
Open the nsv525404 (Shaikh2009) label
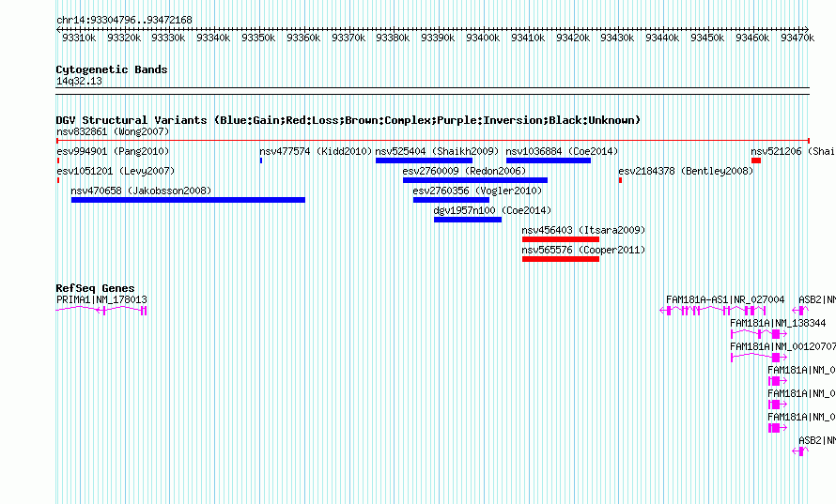[x=437, y=151]
